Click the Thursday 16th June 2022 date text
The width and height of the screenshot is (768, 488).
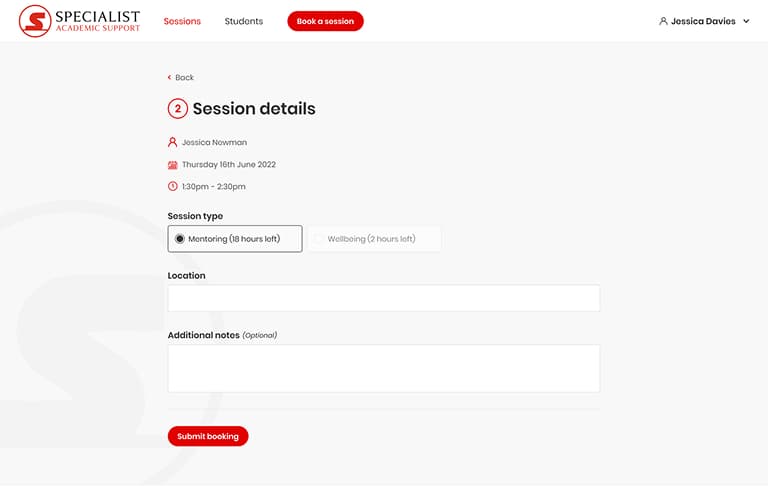(x=229, y=164)
